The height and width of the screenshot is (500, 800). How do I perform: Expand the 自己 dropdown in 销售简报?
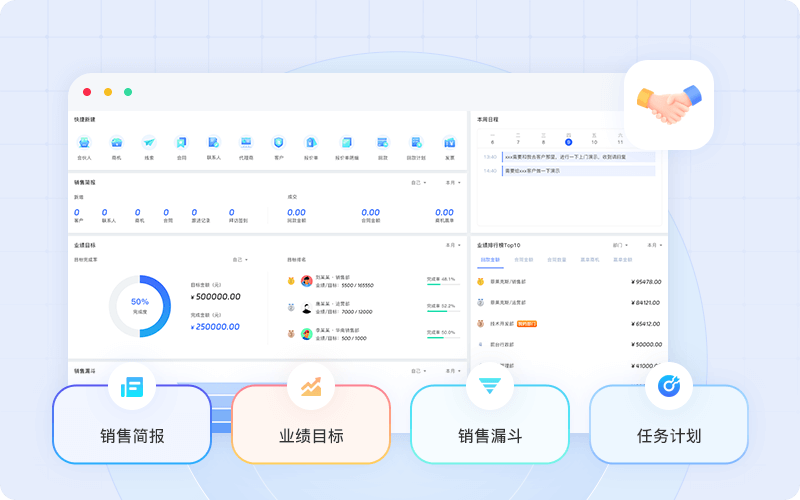pyautogui.click(x=418, y=183)
